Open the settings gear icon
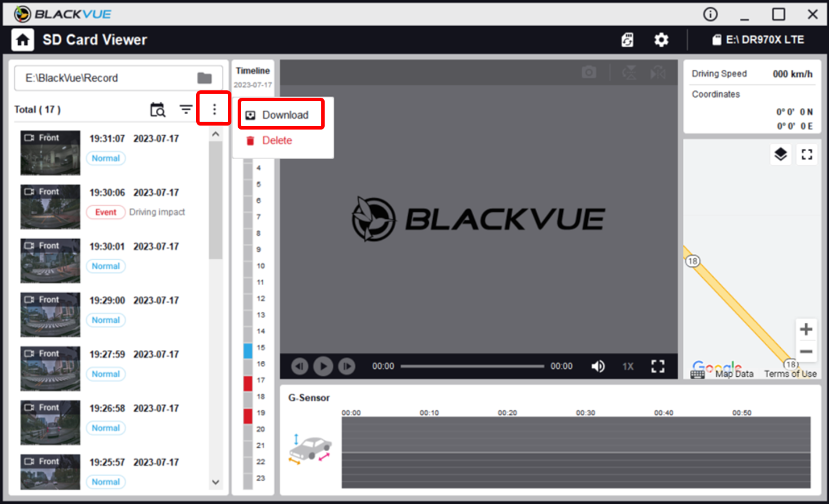Screen dimensions: 829x504 (x=661, y=40)
